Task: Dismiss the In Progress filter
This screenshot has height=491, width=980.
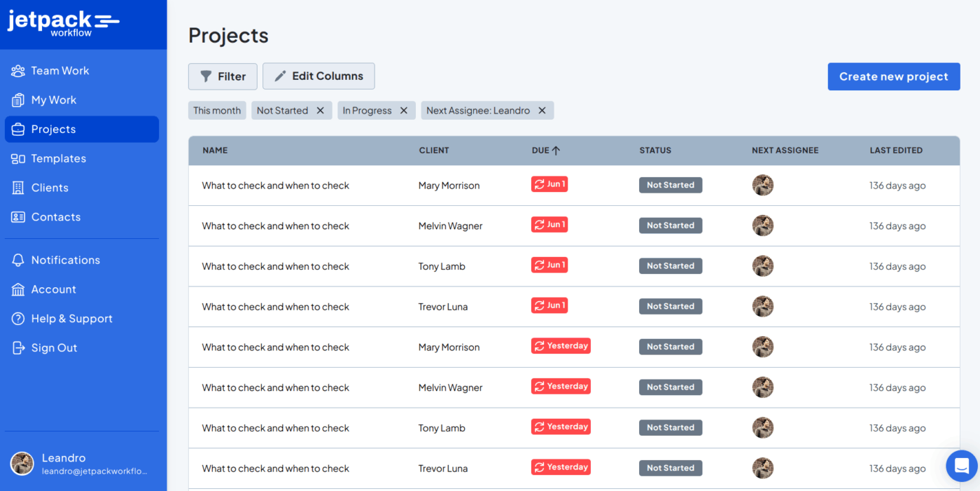Action: tap(404, 110)
